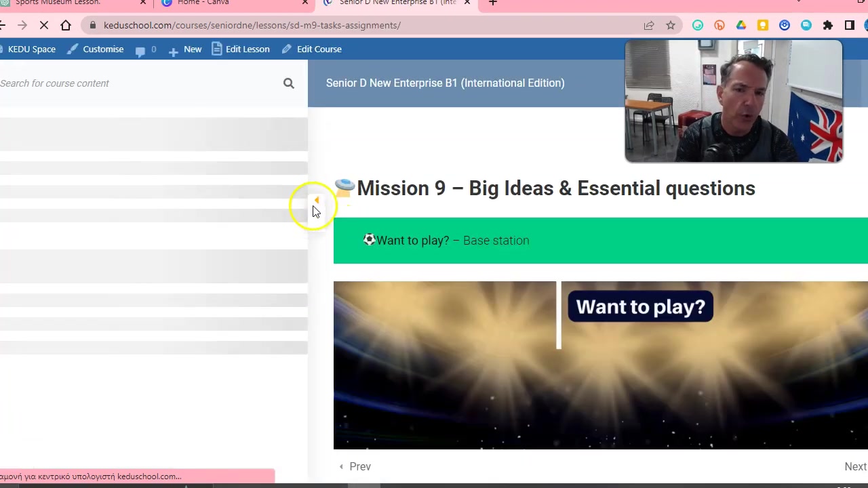Image resolution: width=868 pixels, height=488 pixels.
Task: Click Edit Course in the admin bar
Action: point(312,49)
